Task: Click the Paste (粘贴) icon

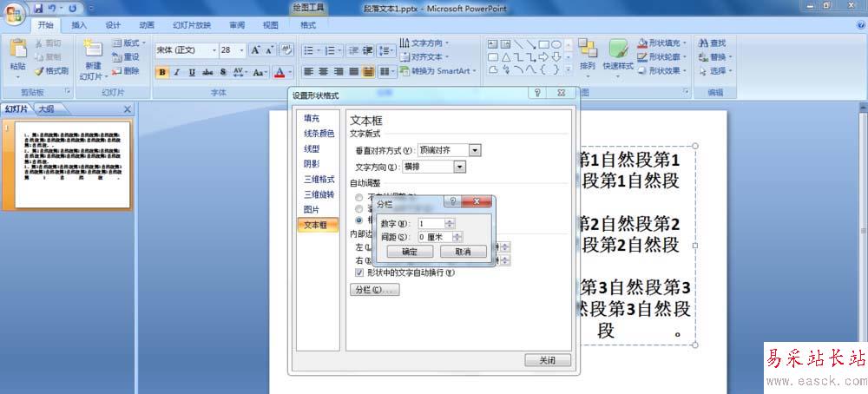Action: point(17,49)
